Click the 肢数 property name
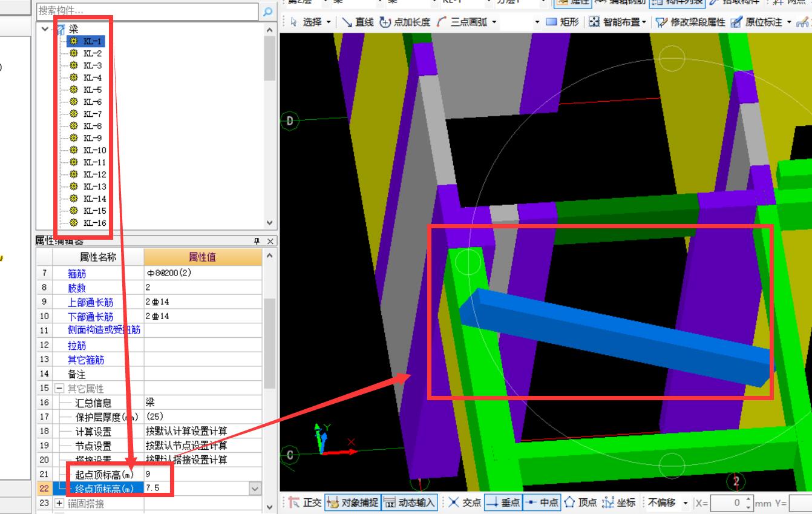This screenshot has height=514, width=812. (77, 288)
